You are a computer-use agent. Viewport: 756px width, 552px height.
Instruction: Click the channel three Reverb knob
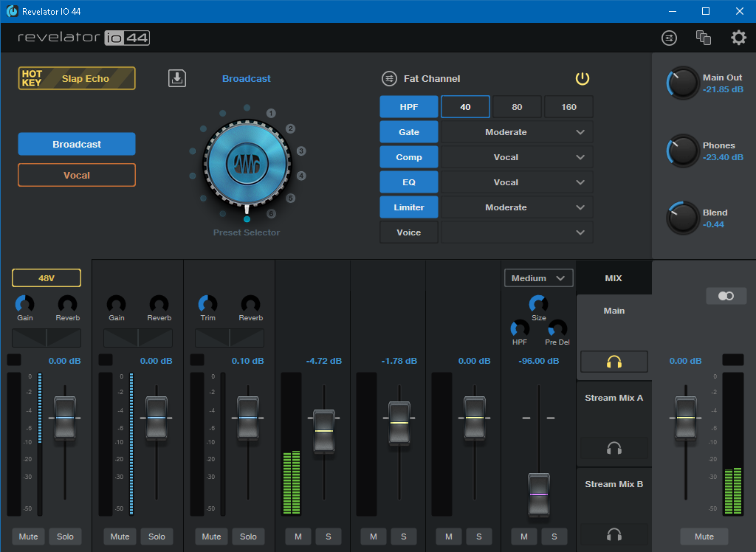251,304
